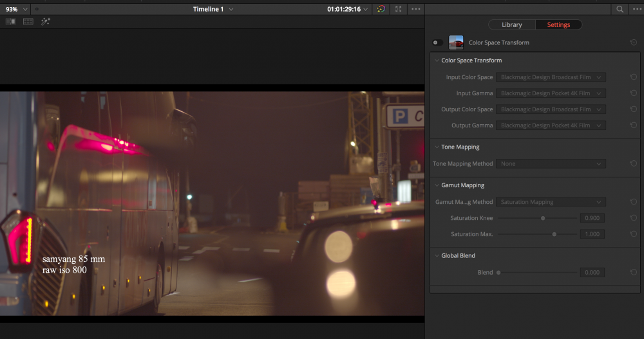
Task: Click the Saturation Knee slider handle
Action: point(543,218)
